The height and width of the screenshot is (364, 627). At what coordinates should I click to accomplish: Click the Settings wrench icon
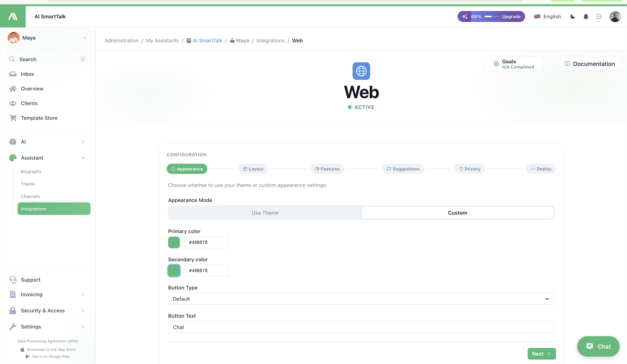coord(13,327)
